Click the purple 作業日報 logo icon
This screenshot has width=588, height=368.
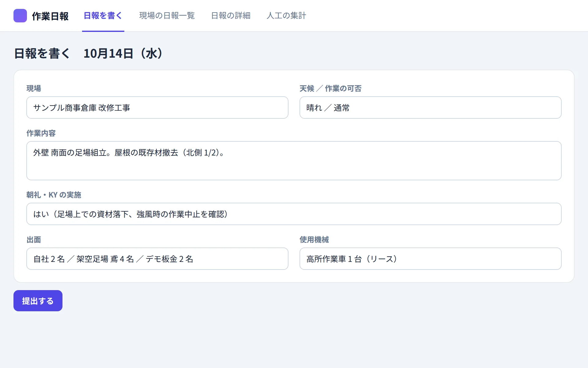[x=20, y=16]
